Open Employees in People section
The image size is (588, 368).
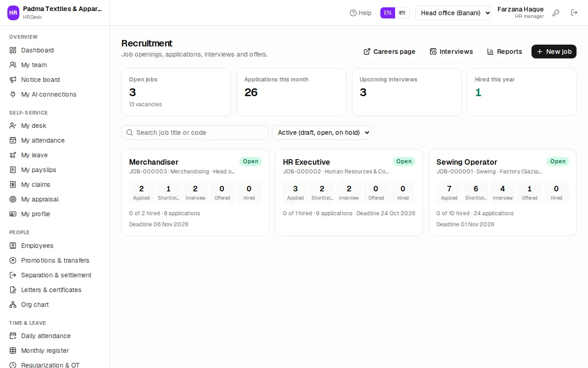tap(55, 246)
